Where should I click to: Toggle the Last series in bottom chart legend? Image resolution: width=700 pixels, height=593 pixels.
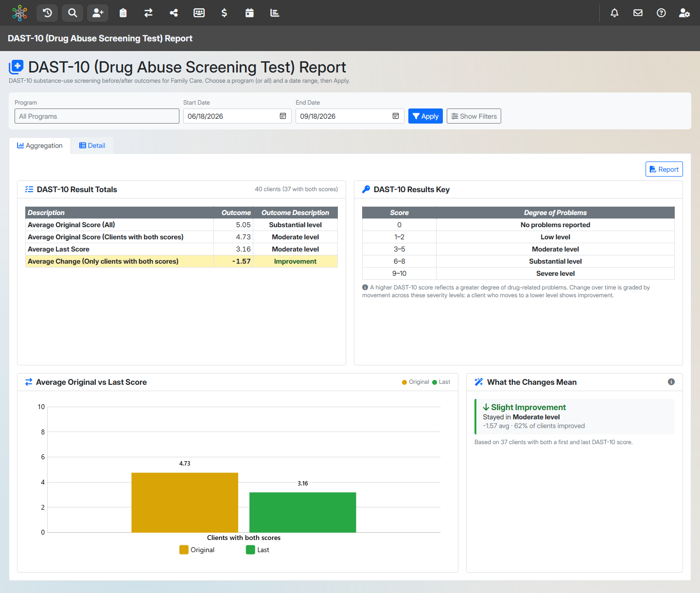(x=258, y=550)
